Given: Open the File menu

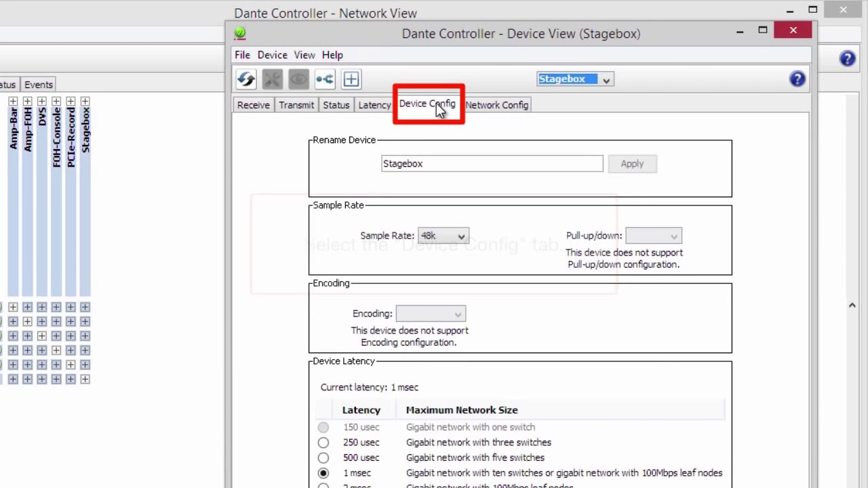Looking at the screenshot, I should (x=242, y=55).
